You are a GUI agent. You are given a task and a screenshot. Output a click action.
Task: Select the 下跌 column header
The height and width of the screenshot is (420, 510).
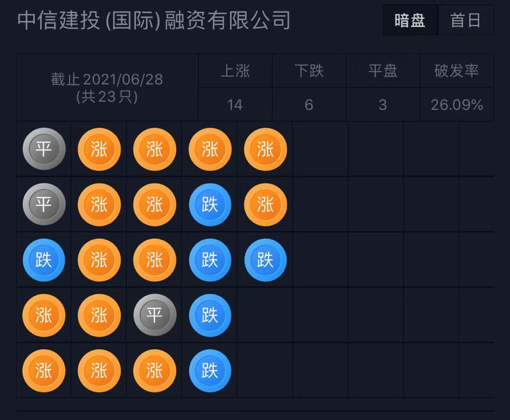coord(309,71)
